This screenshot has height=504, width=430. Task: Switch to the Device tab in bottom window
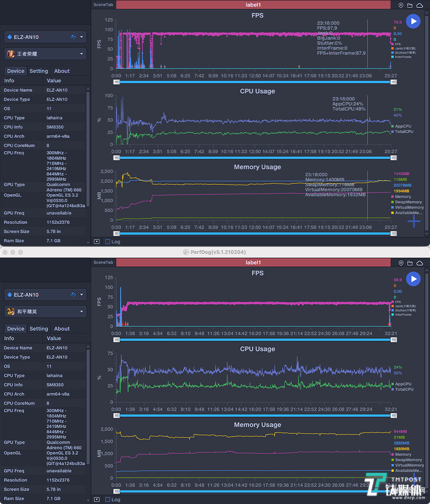tap(15, 329)
